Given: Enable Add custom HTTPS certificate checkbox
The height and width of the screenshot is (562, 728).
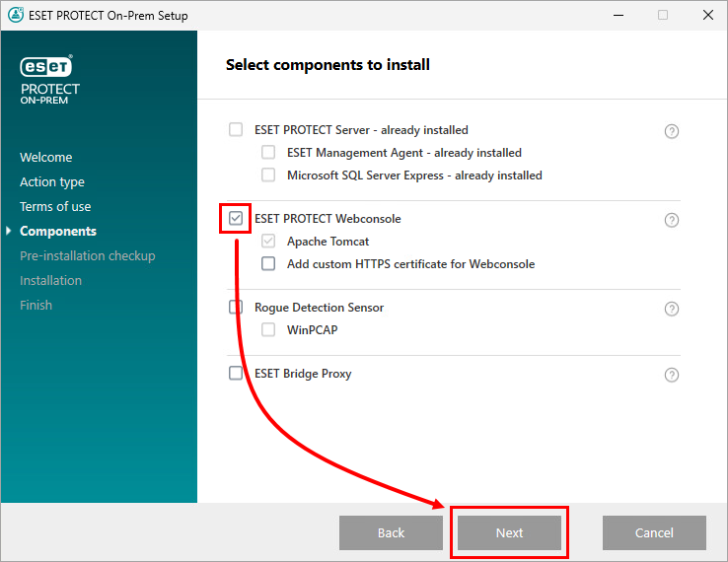Looking at the screenshot, I should coord(268,264).
